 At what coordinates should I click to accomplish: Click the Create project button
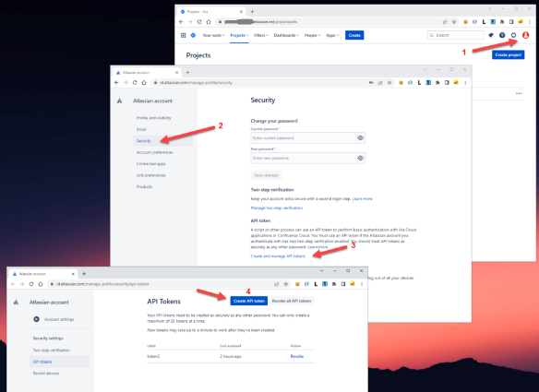508,54
